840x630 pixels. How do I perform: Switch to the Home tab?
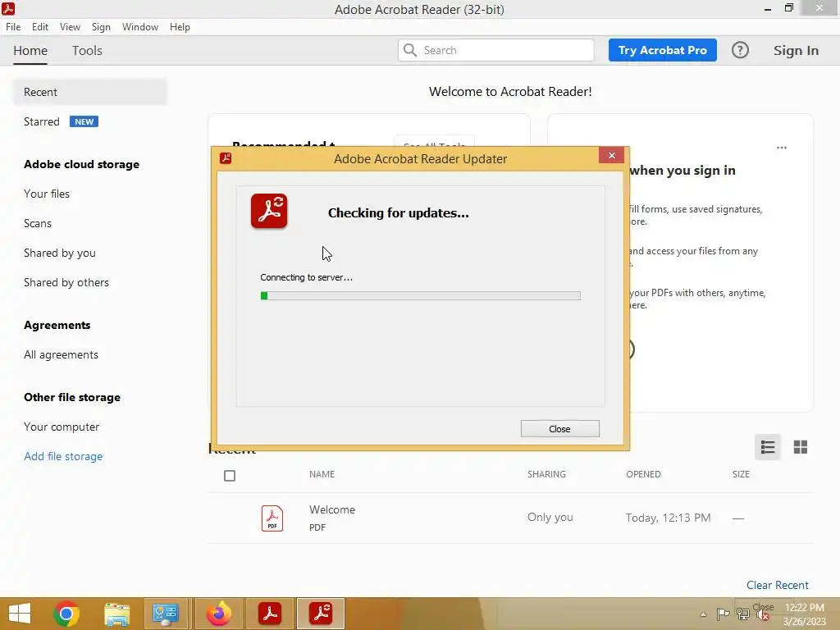(30, 50)
